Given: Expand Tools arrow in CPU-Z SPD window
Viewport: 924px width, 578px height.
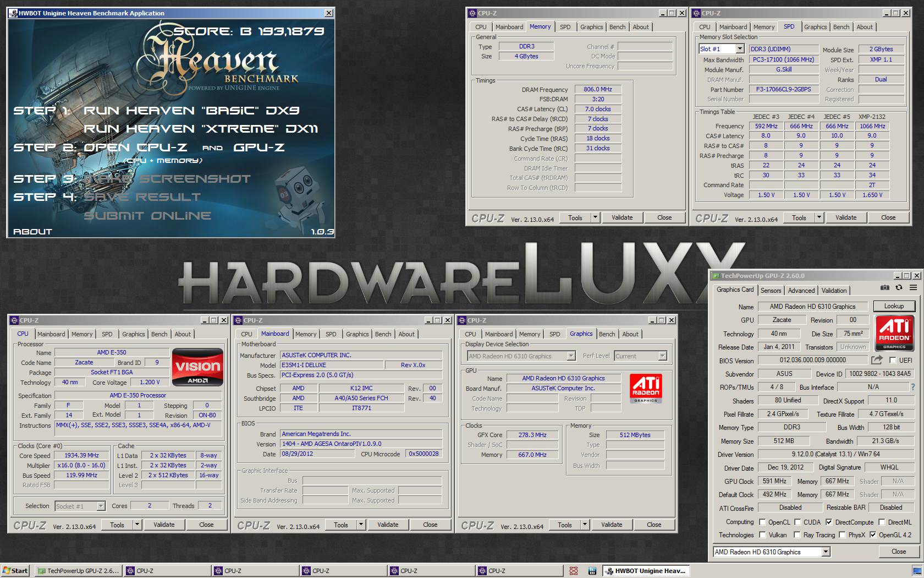Looking at the screenshot, I should click(x=818, y=217).
